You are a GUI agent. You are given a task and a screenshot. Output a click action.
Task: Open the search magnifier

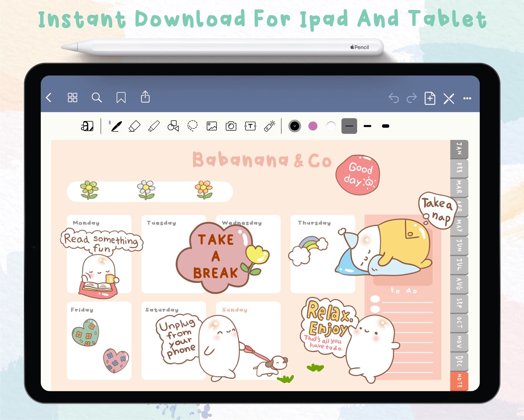click(97, 98)
